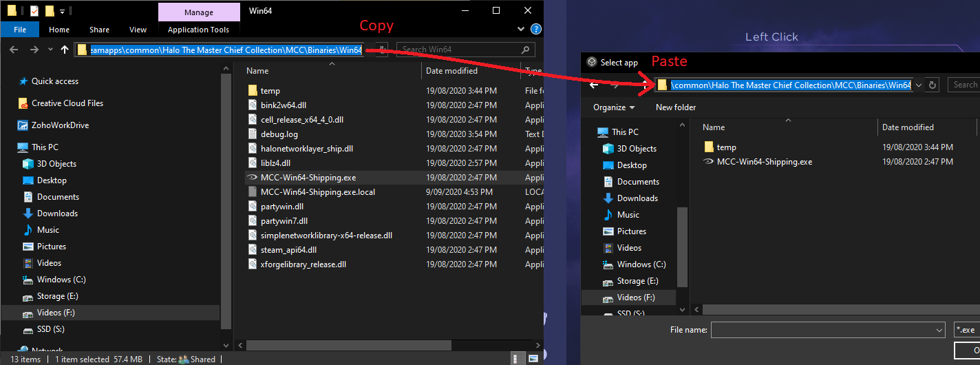Open the View ribbon tab

pyautogui.click(x=138, y=30)
